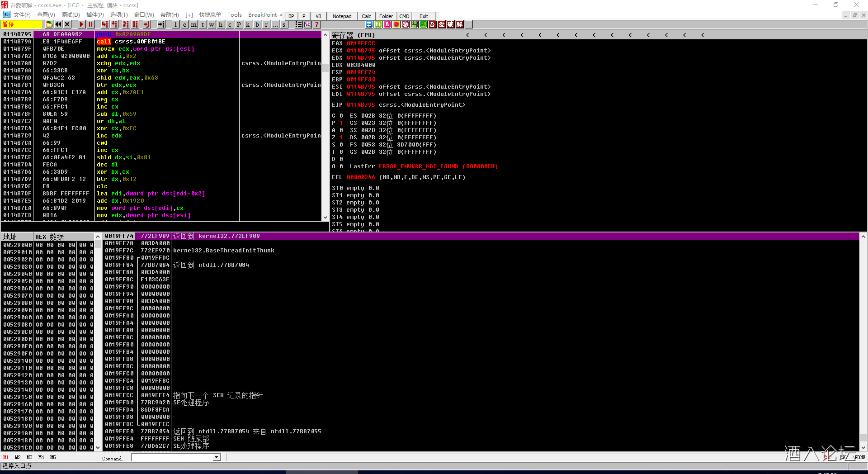Expand the Command box dropdown arrow

(x=216, y=457)
